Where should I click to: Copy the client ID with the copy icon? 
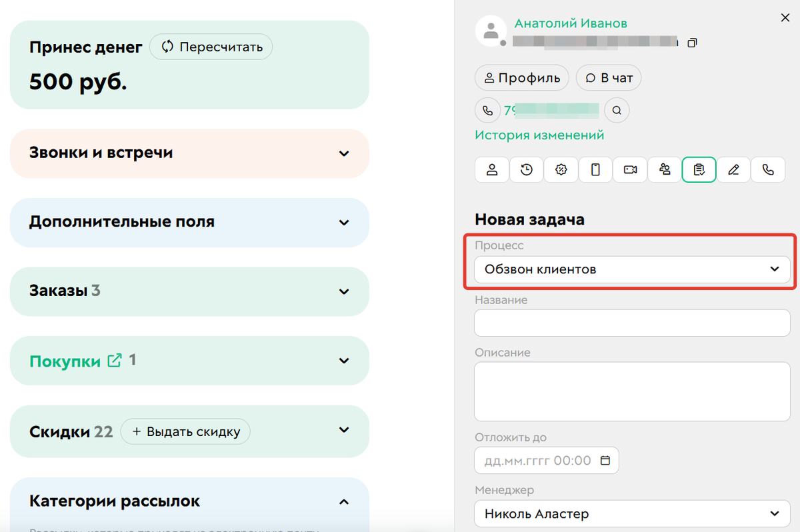click(692, 42)
